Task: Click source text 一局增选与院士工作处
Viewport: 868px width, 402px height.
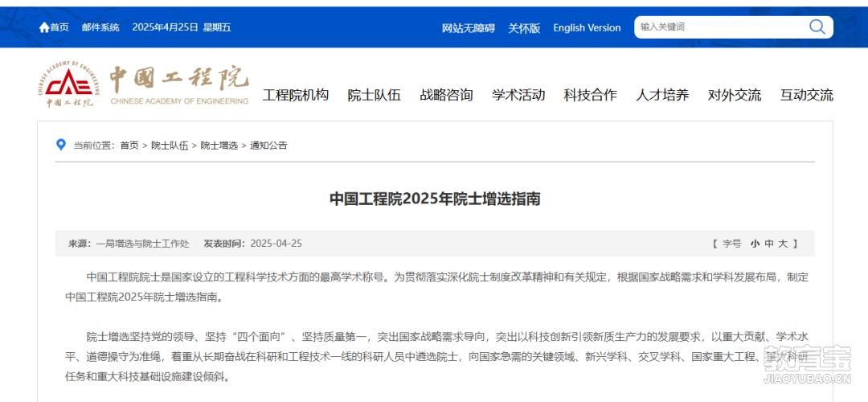Action: pyautogui.click(x=142, y=244)
